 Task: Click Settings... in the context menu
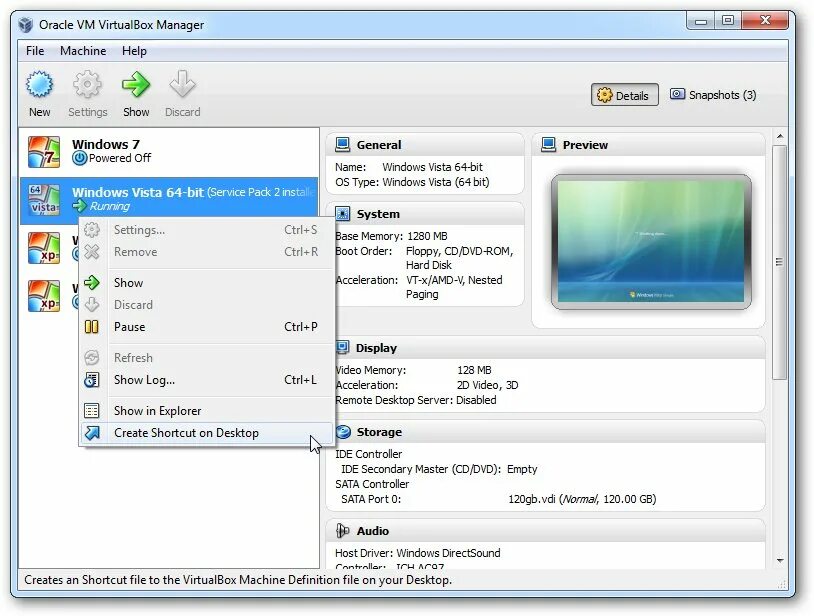point(207,229)
